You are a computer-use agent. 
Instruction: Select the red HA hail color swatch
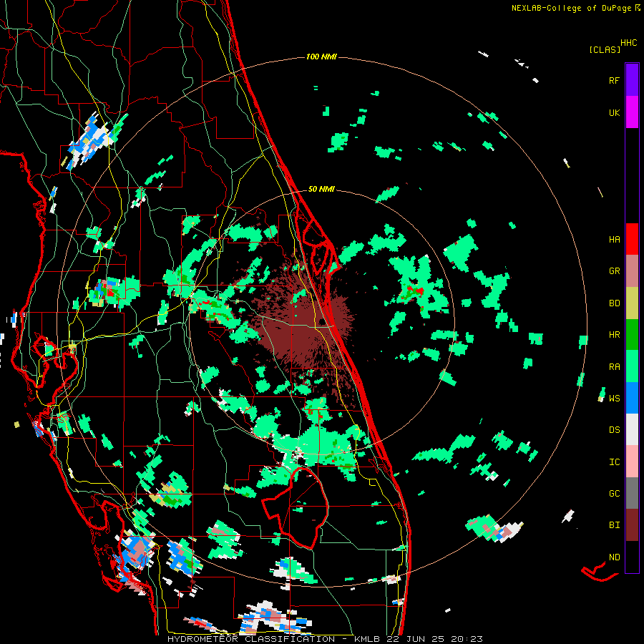point(632,239)
